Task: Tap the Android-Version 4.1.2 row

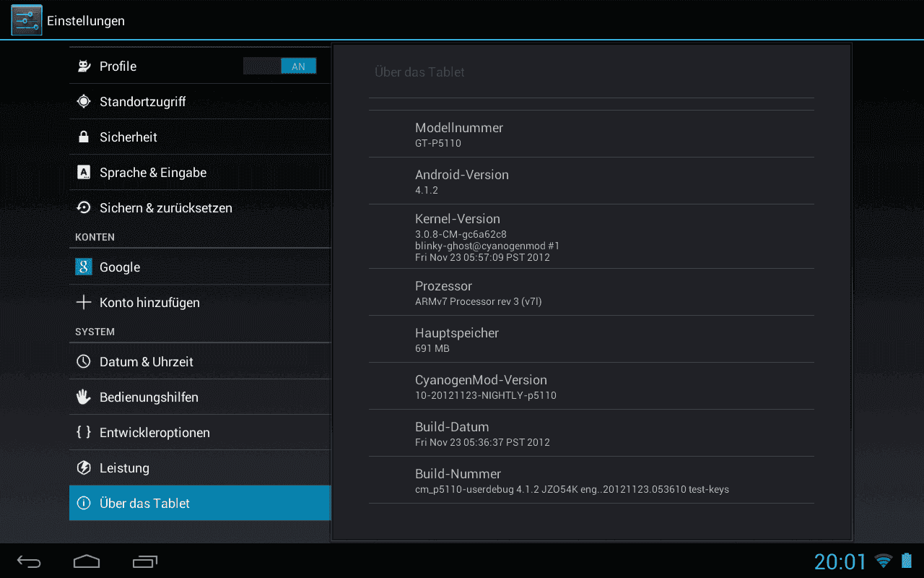Action: [x=591, y=181]
